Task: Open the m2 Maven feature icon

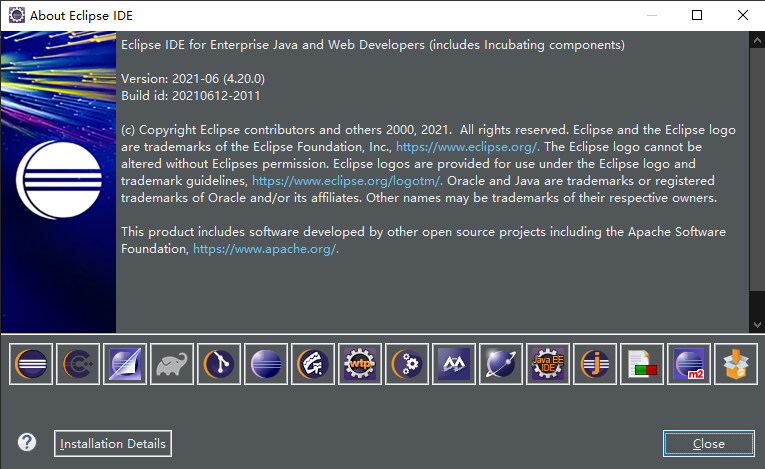Action: pyautogui.click(x=689, y=364)
